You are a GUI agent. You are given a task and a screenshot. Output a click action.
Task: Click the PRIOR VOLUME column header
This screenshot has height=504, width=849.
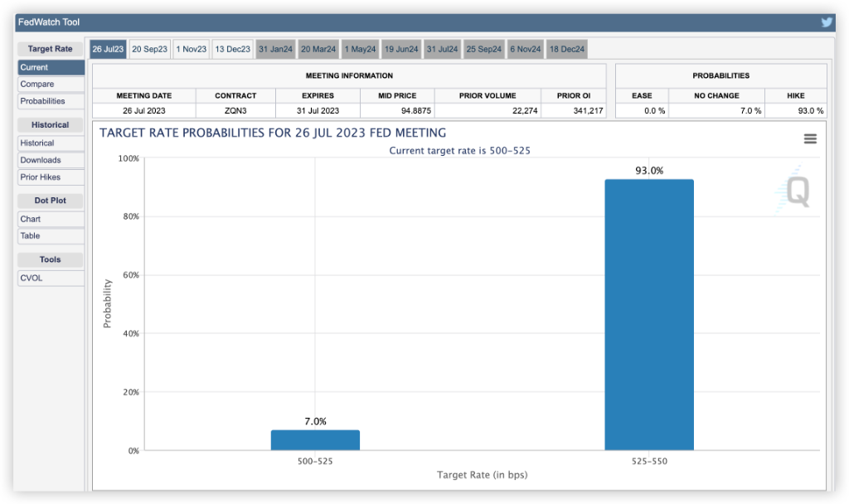point(488,96)
